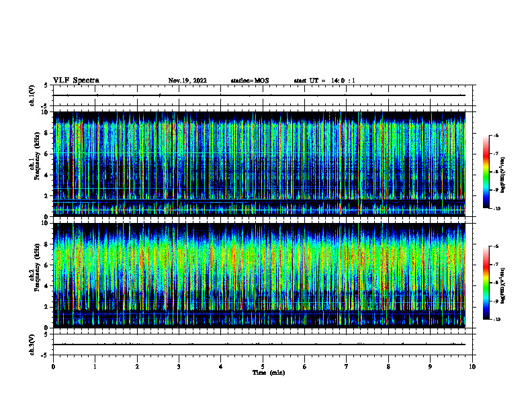
Task: Click the "5" tick on the time axis
Action: [x=263, y=367]
